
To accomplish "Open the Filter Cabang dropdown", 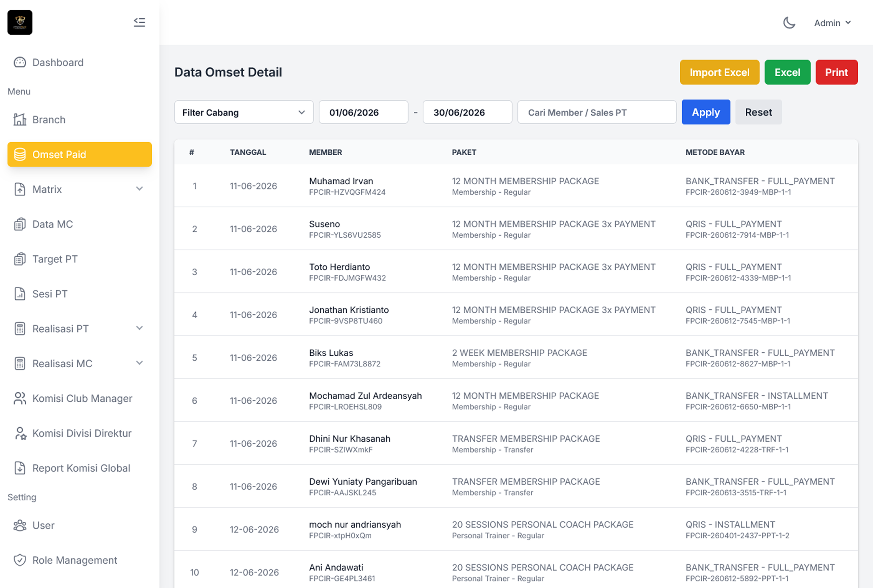I will point(244,112).
